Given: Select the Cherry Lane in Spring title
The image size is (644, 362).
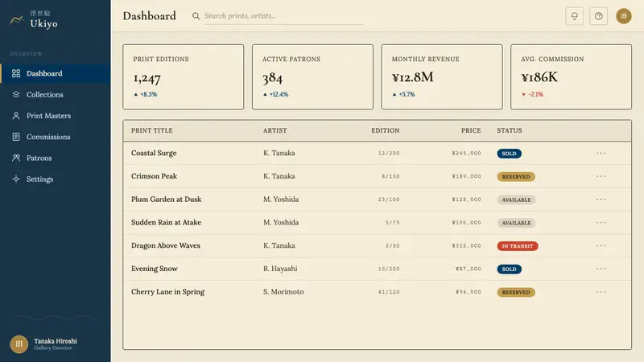Looking at the screenshot, I should [x=167, y=292].
